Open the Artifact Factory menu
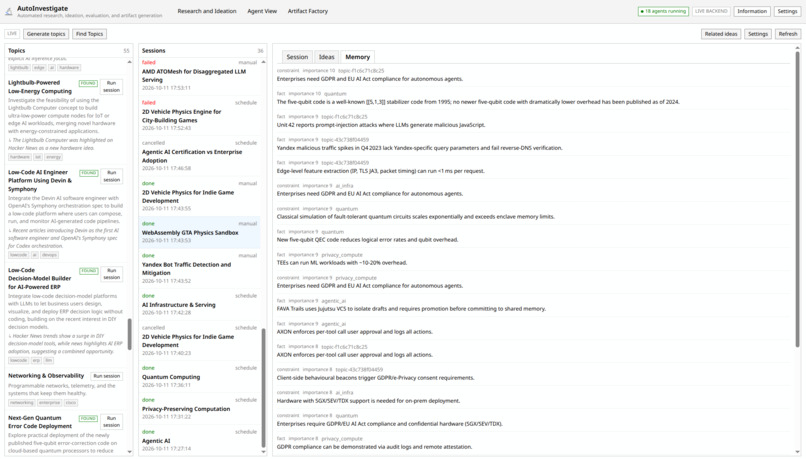The height and width of the screenshot is (459, 806). click(307, 11)
